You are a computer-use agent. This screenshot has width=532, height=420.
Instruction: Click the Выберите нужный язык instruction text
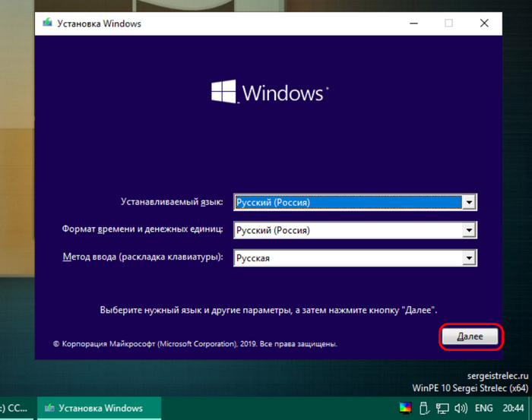click(268, 310)
